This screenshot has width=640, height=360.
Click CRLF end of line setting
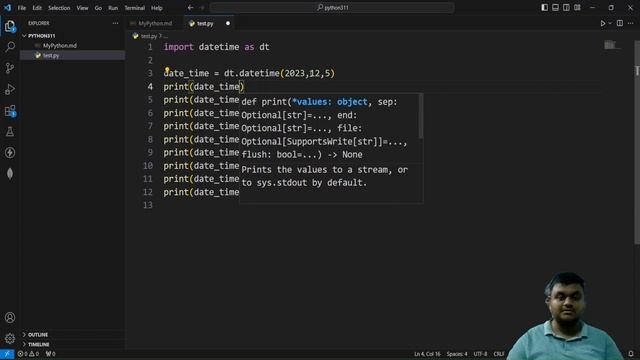[x=499, y=354]
